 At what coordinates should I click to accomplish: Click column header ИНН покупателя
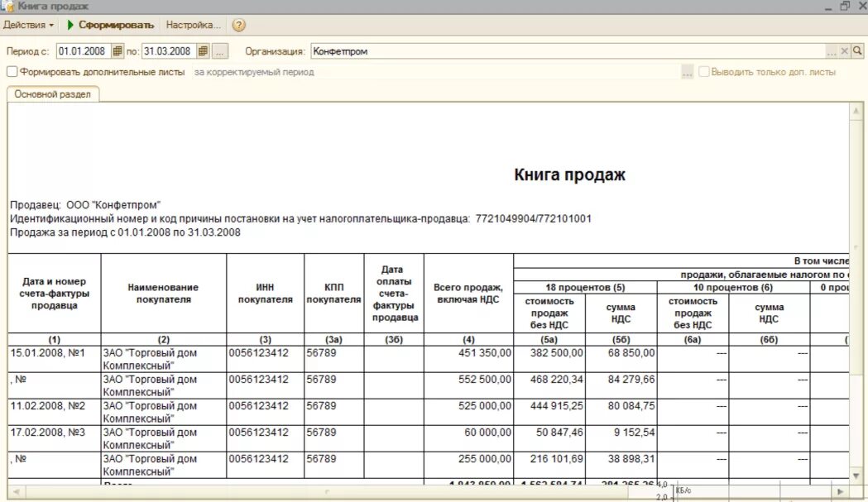coord(265,294)
